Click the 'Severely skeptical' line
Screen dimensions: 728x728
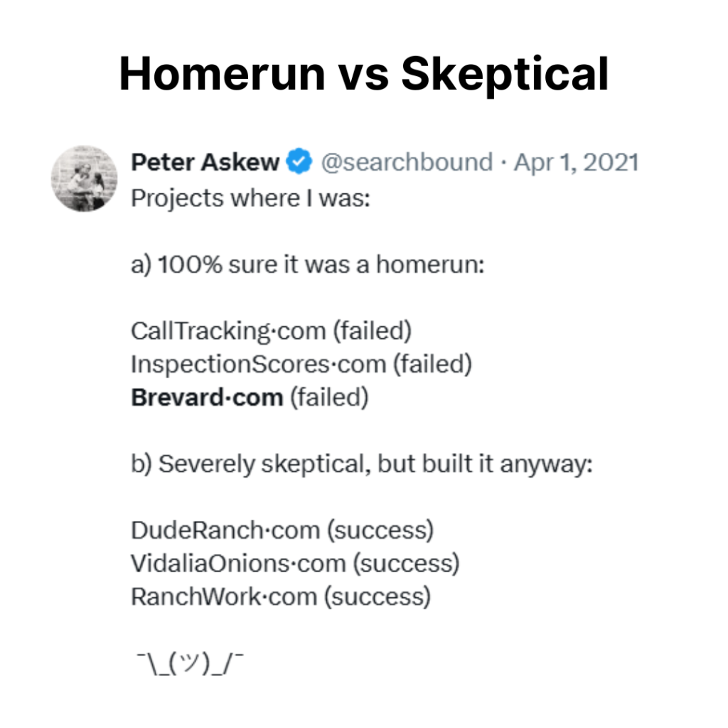[362, 464]
